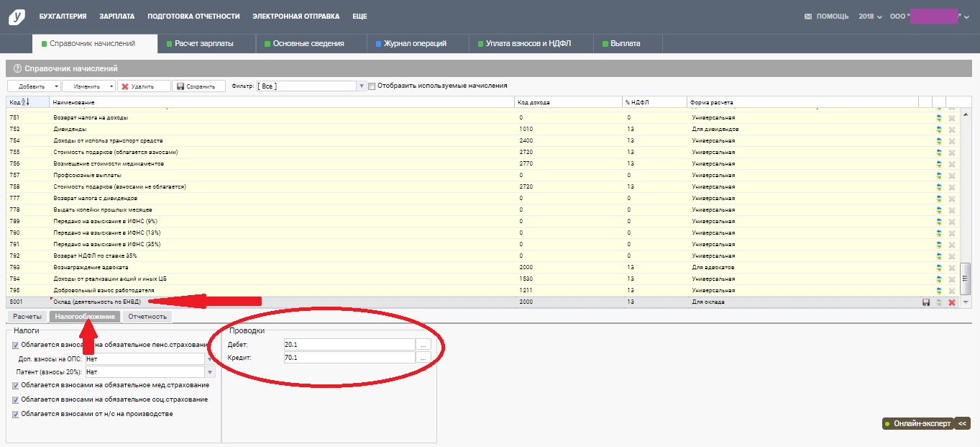Collapse Онлайн-эксперт panel with the << button

click(x=962, y=423)
